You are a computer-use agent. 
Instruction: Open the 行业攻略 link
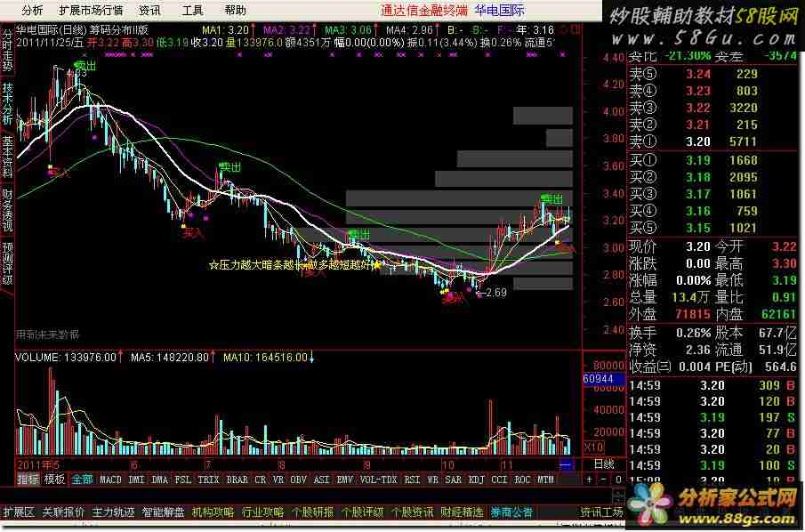click(x=262, y=512)
